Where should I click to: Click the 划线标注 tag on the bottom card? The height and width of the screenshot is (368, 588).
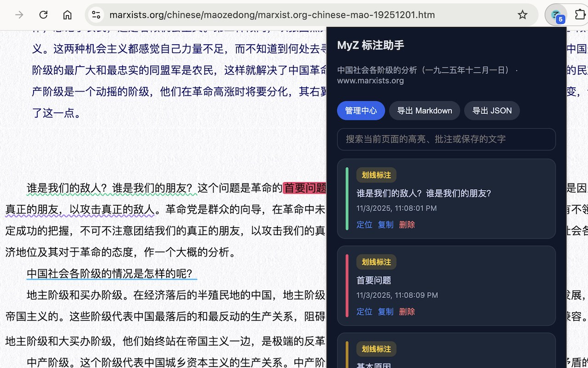coord(376,349)
